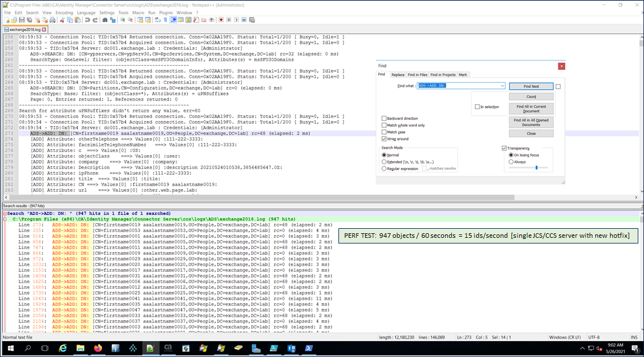Click the Zoom In toolbar icon
The width and height of the screenshot is (644, 357).
click(x=122, y=20)
